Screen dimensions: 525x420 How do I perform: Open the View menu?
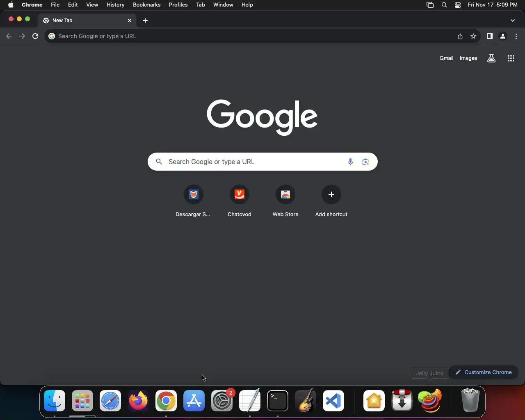pos(92,5)
